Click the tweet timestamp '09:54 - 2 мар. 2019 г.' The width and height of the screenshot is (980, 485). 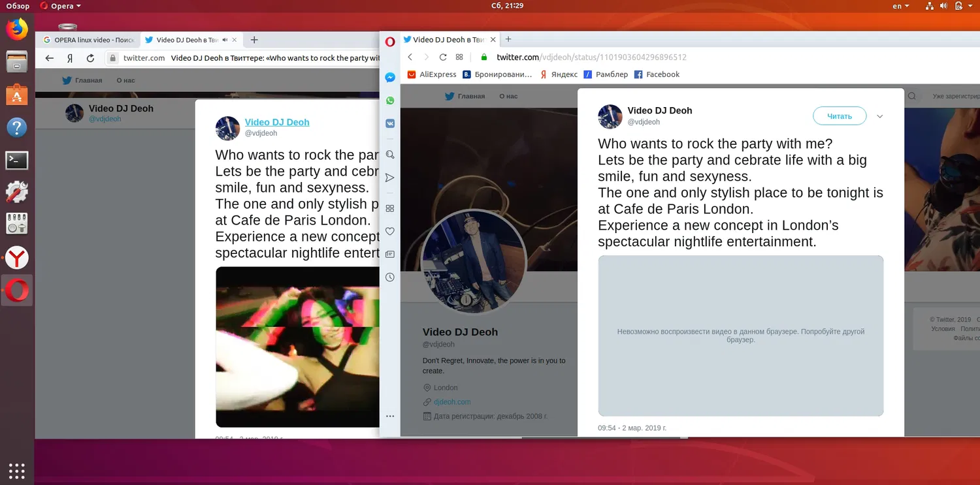click(x=632, y=428)
